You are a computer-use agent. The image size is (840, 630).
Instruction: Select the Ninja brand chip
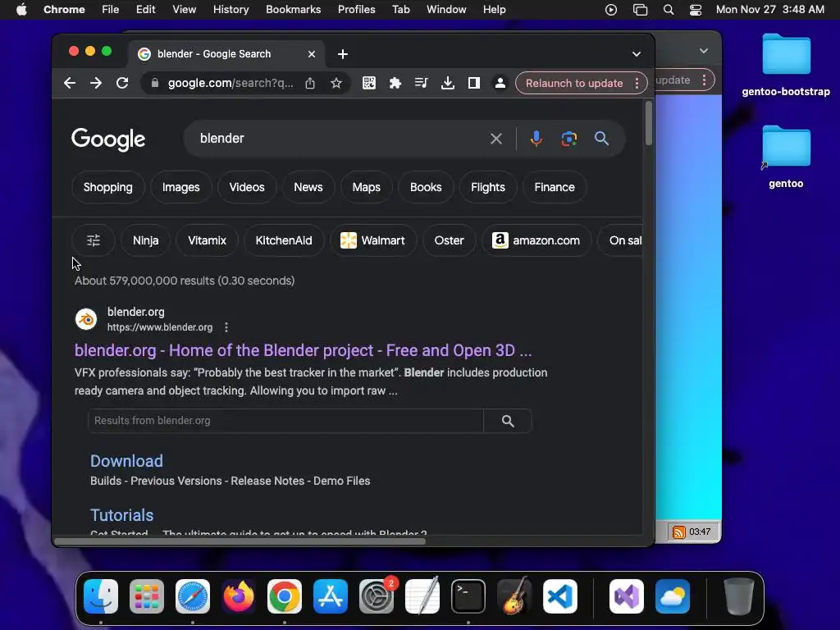click(x=146, y=240)
